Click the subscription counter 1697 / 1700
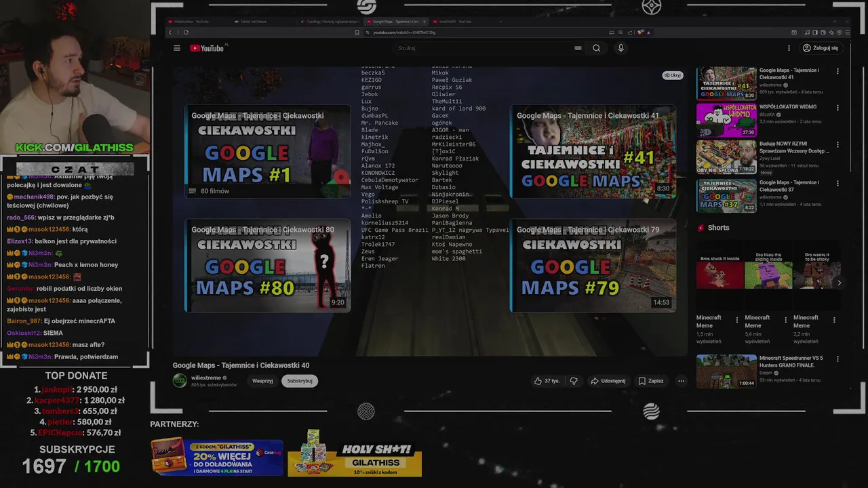The width and height of the screenshot is (868, 488). point(71,466)
